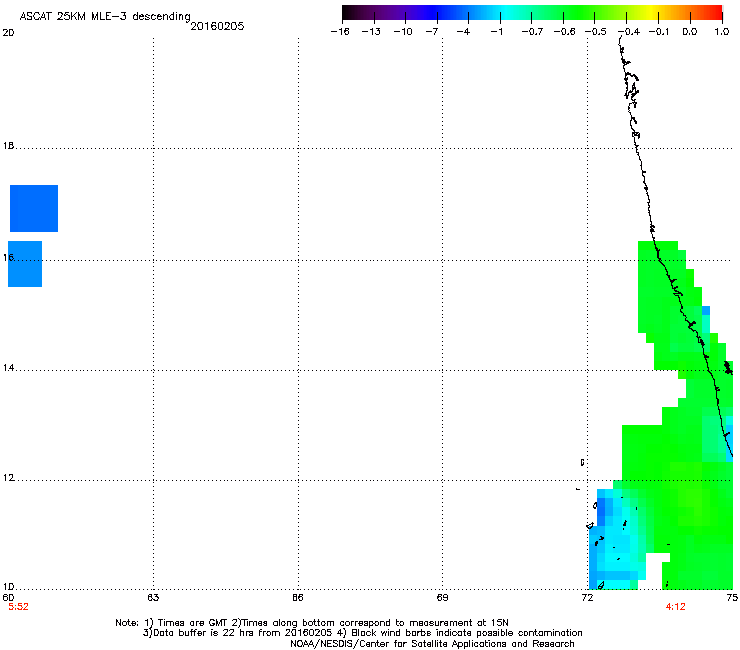
Task: Click the colorbar label '-4'
Action: 463,32
